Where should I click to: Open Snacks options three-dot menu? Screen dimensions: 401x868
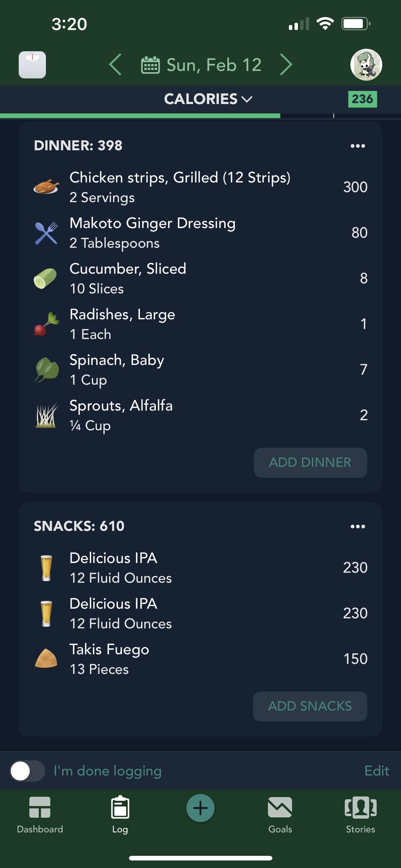coord(358,526)
